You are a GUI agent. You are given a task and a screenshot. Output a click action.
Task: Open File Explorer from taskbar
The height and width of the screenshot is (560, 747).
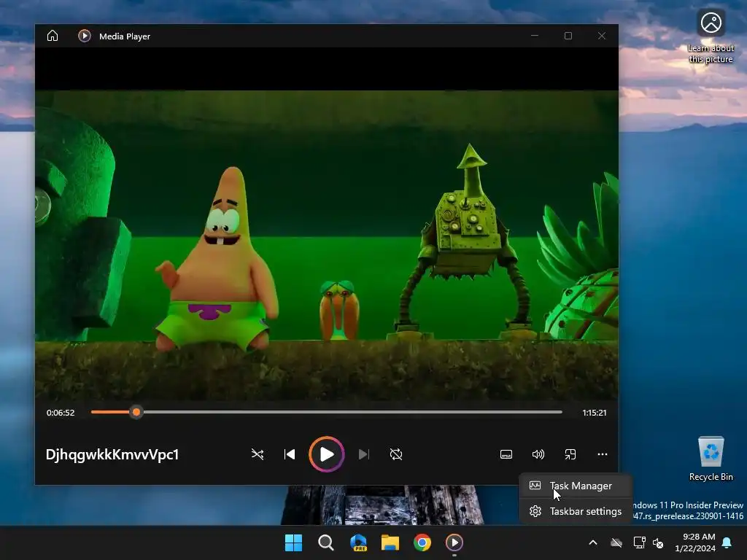[390, 542]
